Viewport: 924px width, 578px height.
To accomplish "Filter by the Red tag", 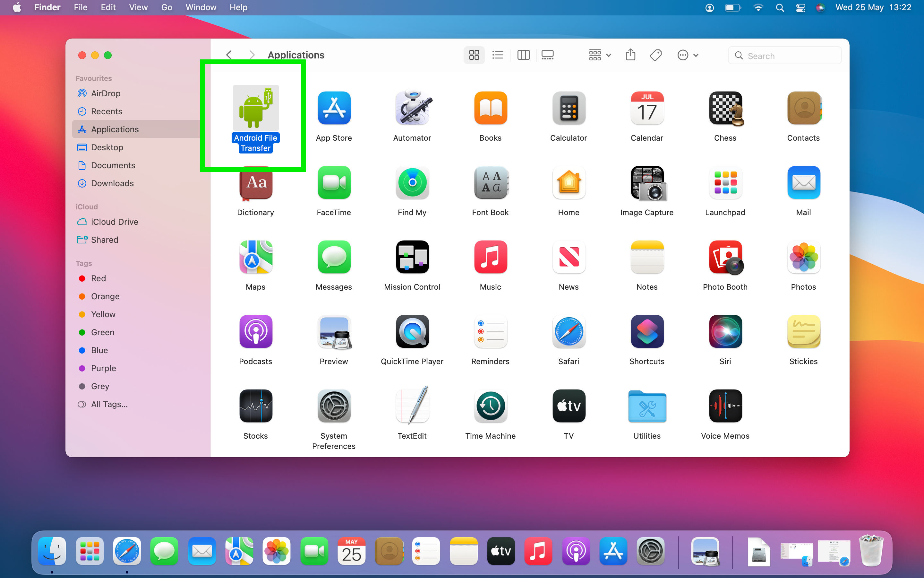I will [136, 278].
